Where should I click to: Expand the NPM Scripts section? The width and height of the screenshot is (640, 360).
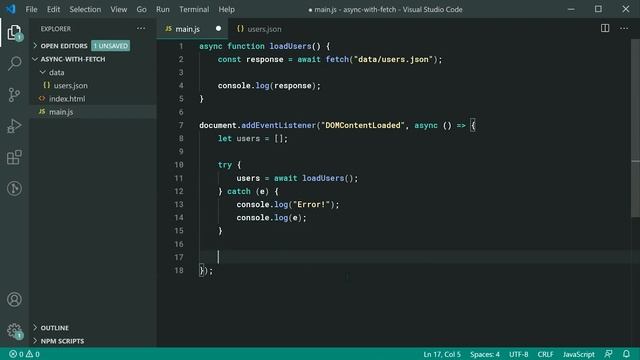coord(59,341)
